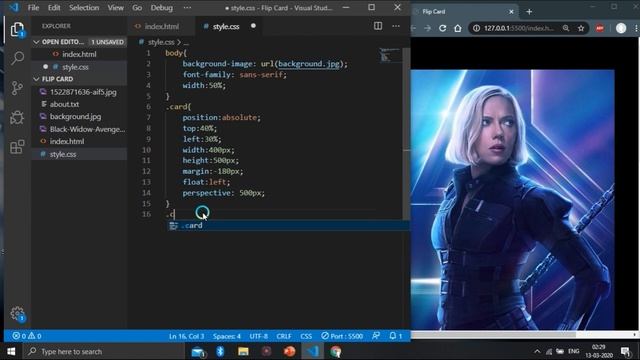Viewport: 640px width, 360px height.
Task: Click the errors and warnings status item
Action: 27,336
